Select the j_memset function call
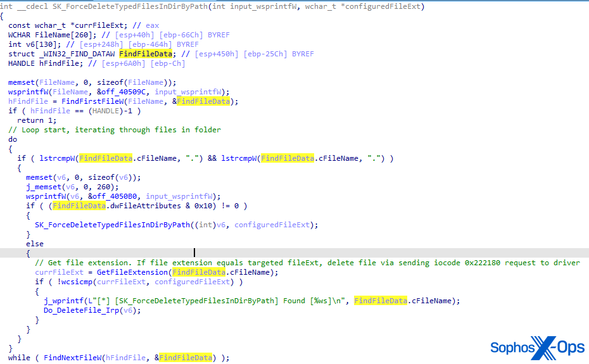 39,187
